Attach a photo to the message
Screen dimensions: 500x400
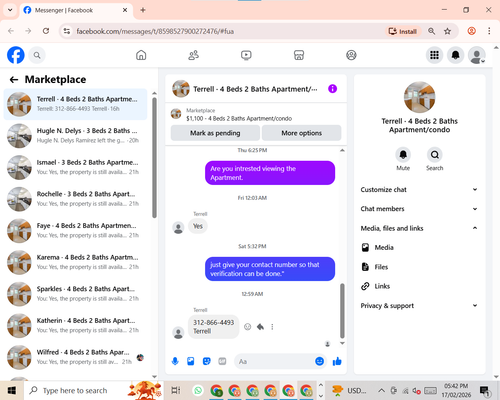coord(191,361)
